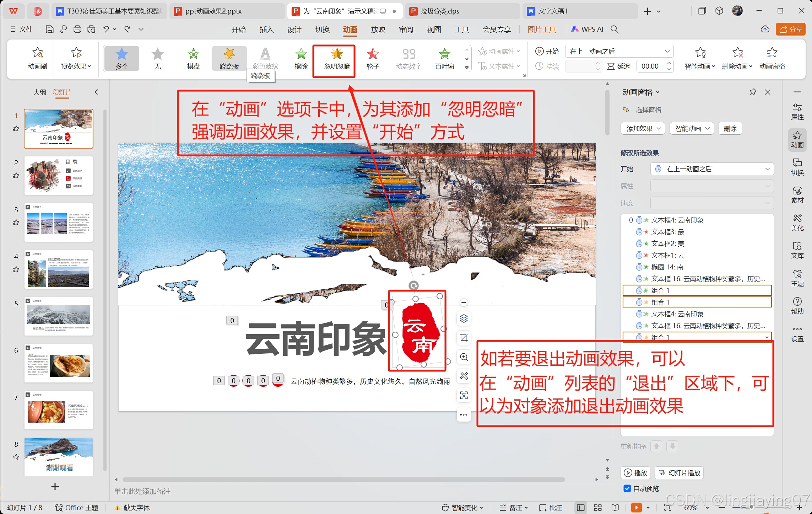The width and height of the screenshot is (812, 514).
Task: Click the 删除 button in the animation pane
Action: 730,128
